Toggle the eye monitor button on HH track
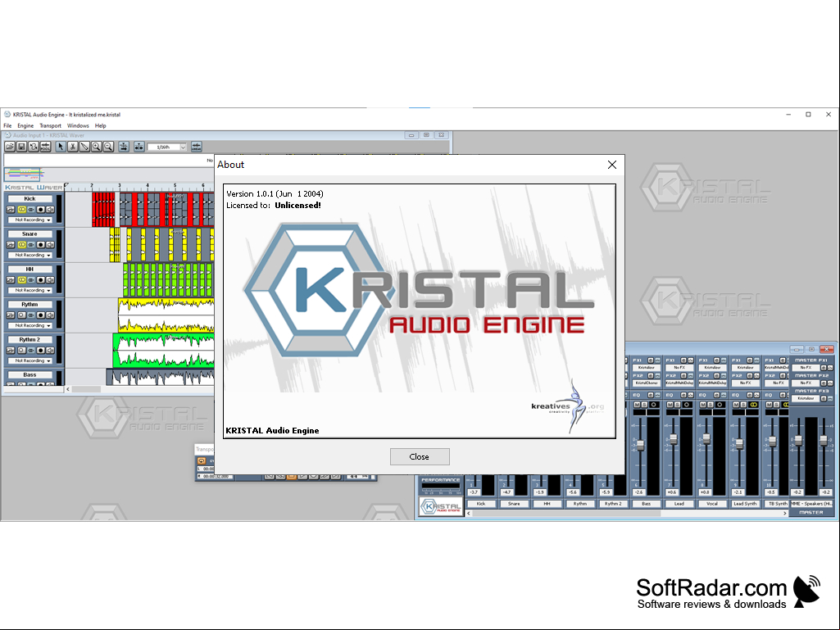Viewport: 840px width, 630px height. click(31, 280)
